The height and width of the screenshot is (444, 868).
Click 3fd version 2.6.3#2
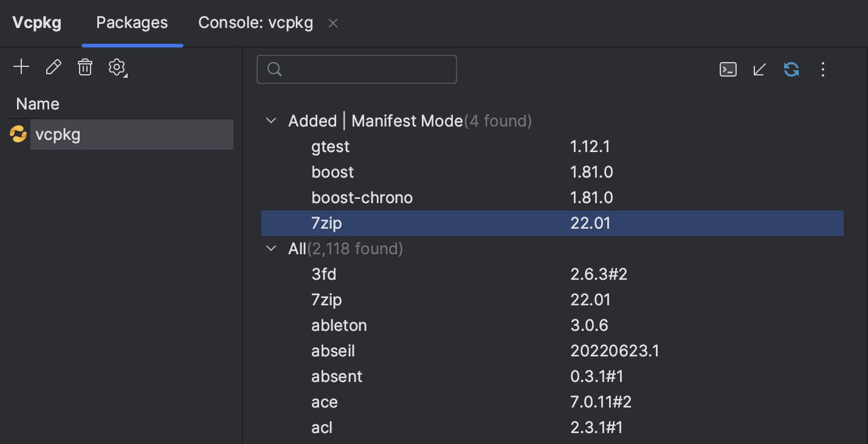click(599, 274)
